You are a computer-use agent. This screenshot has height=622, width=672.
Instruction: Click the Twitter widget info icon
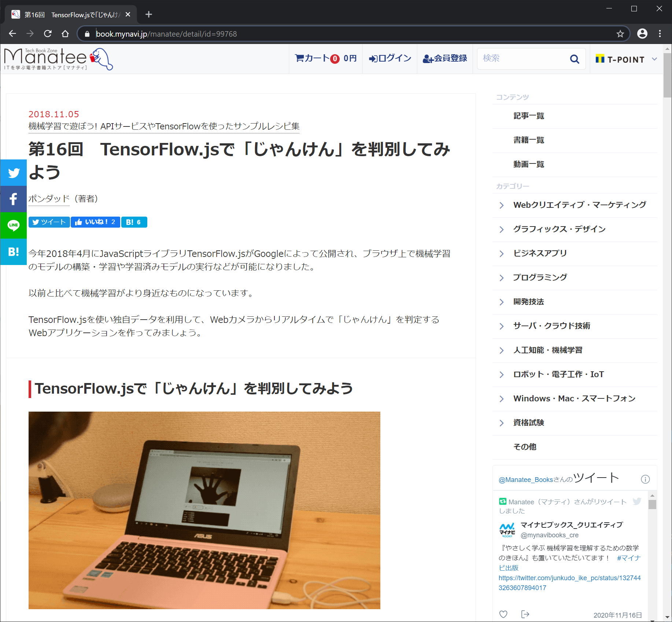(645, 479)
